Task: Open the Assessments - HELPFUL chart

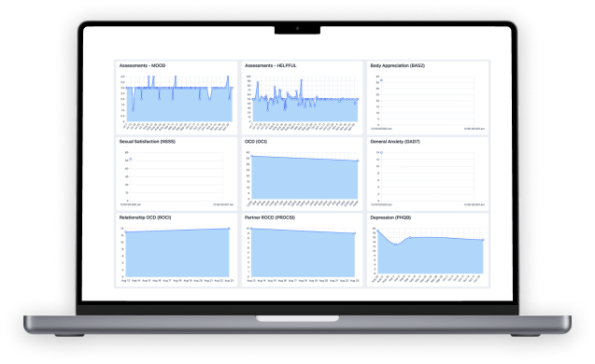Action: pyautogui.click(x=302, y=98)
